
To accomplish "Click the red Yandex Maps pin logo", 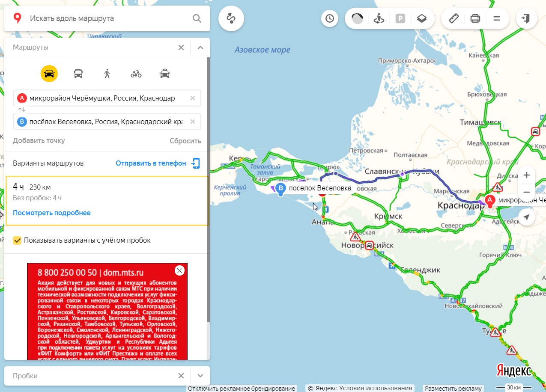I will (x=17, y=18).
